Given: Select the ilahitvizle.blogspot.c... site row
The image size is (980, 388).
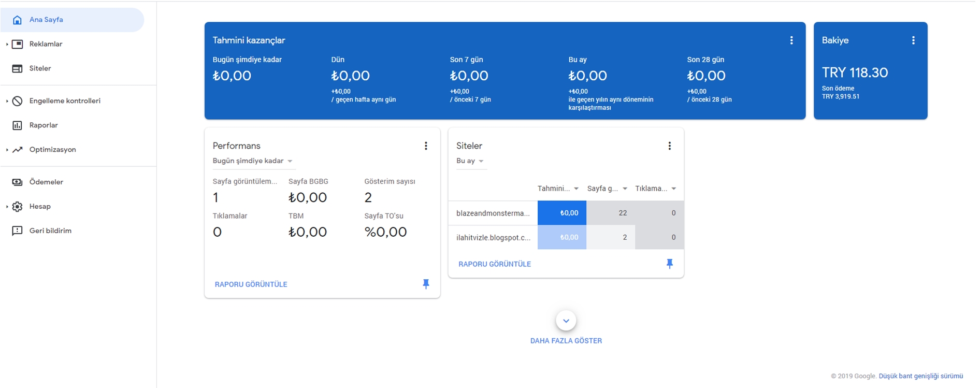Looking at the screenshot, I should 566,237.
